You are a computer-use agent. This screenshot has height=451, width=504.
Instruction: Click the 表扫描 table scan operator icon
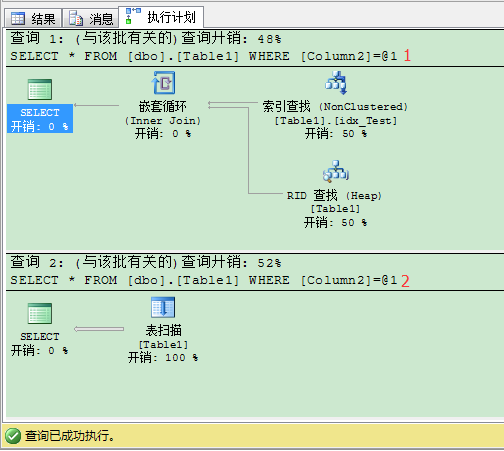click(x=163, y=307)
